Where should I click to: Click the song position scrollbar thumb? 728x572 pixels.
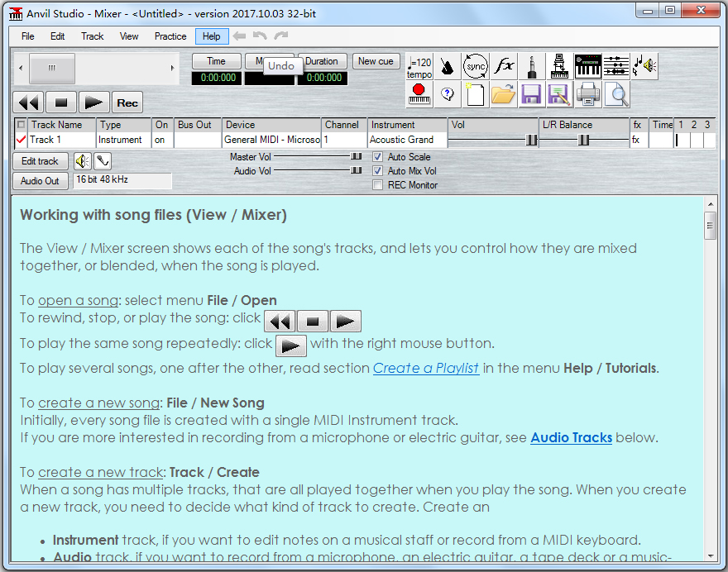[52, 69]
